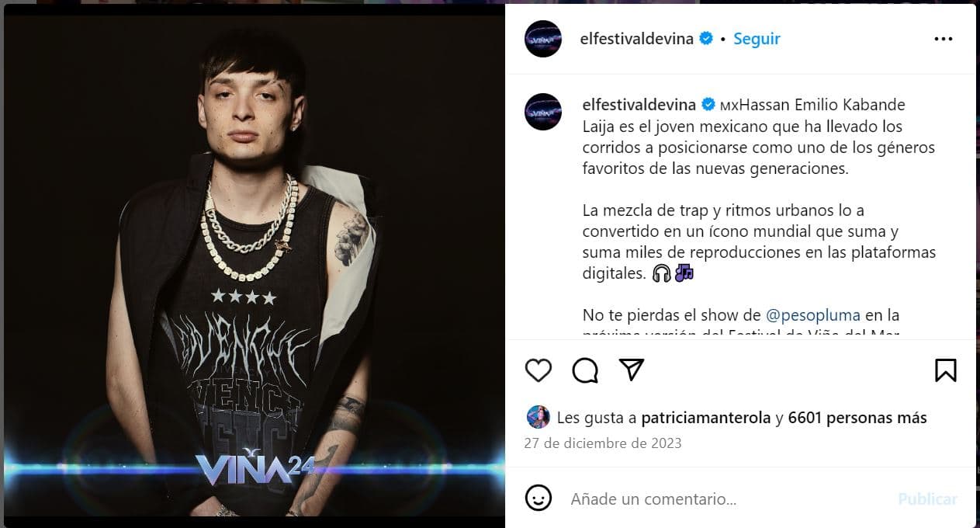This screenshot has width=980, height=528.
Task: Open patriciamanterola profile from likes
Action: 706,418
